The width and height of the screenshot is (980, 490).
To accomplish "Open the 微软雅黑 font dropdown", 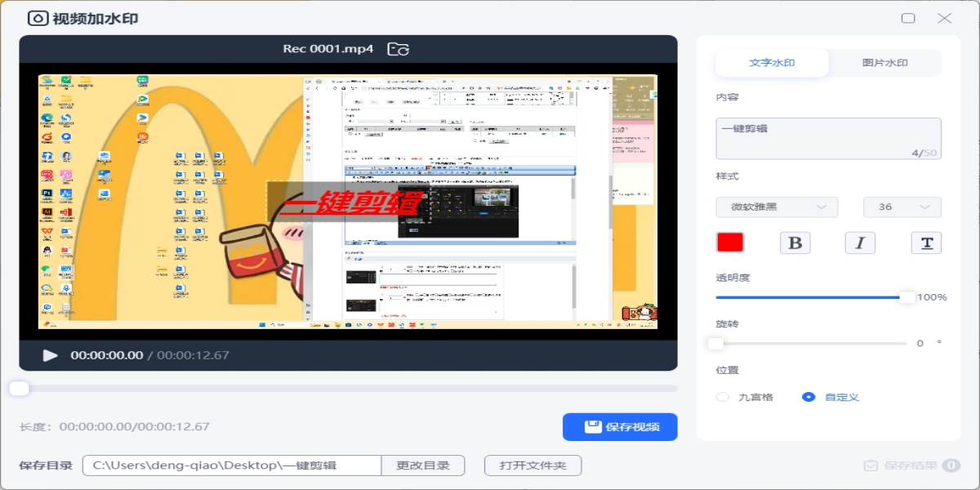I will pos(777,207).
